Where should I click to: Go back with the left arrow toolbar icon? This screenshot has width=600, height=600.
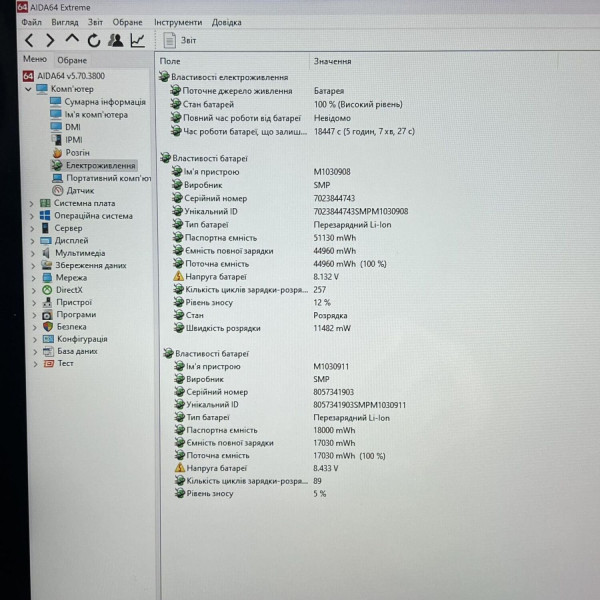pos(29,40)
